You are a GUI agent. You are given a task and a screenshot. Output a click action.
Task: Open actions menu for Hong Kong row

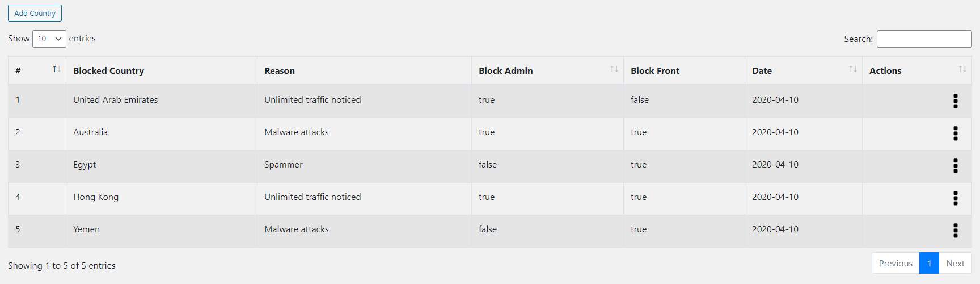point(956,198)
